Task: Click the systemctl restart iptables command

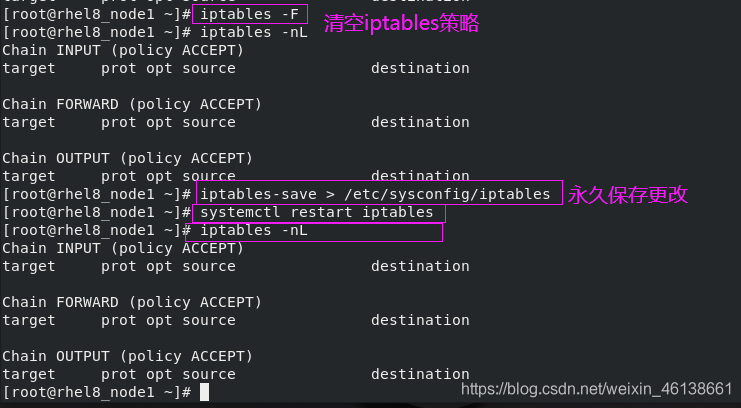Action: 317,212
